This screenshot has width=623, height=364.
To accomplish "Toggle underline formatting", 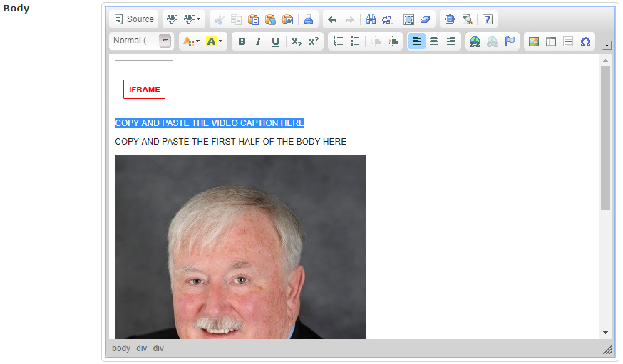I will click(275, 41).
